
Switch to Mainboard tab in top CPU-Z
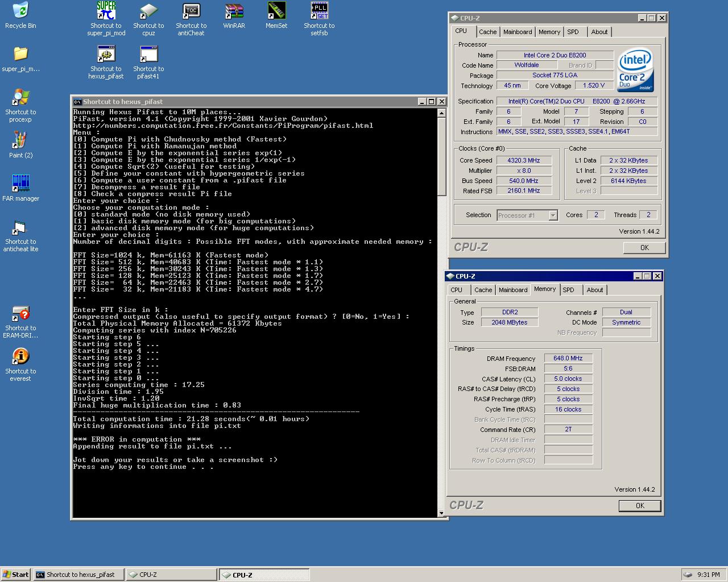pyautogui.click(x=518, y=32)
